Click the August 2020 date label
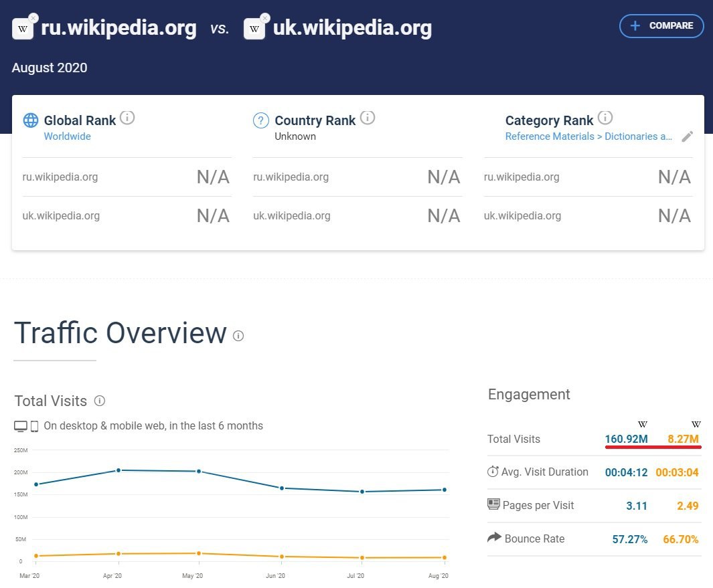Viewport: 713px width, 588px height. (x=50, y=68)
